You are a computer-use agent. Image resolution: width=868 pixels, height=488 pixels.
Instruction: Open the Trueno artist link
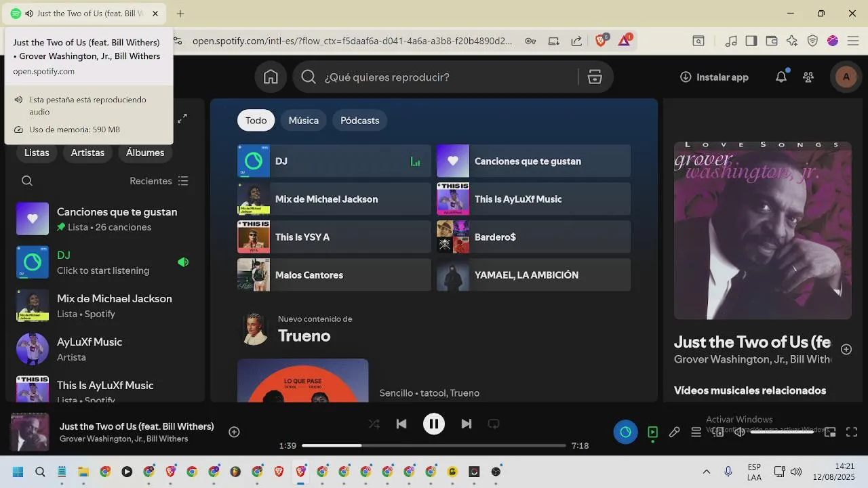(304, 336)
